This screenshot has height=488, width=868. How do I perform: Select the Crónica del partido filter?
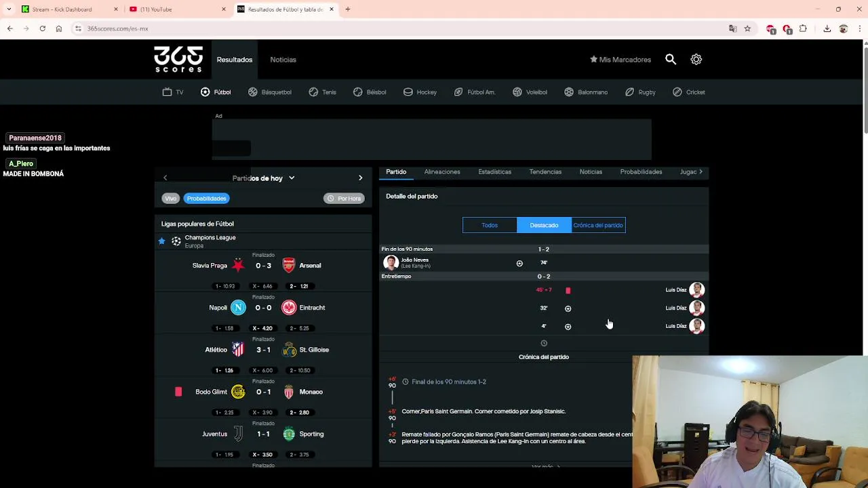[598, 225]
